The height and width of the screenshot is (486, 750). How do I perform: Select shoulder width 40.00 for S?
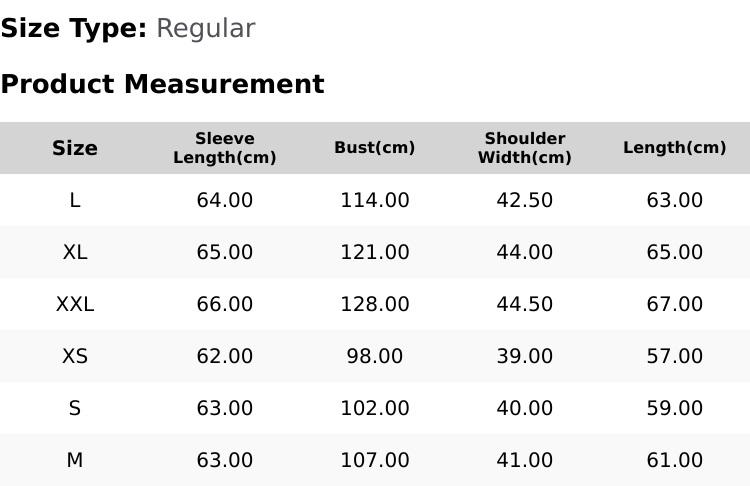coord(525,409)
